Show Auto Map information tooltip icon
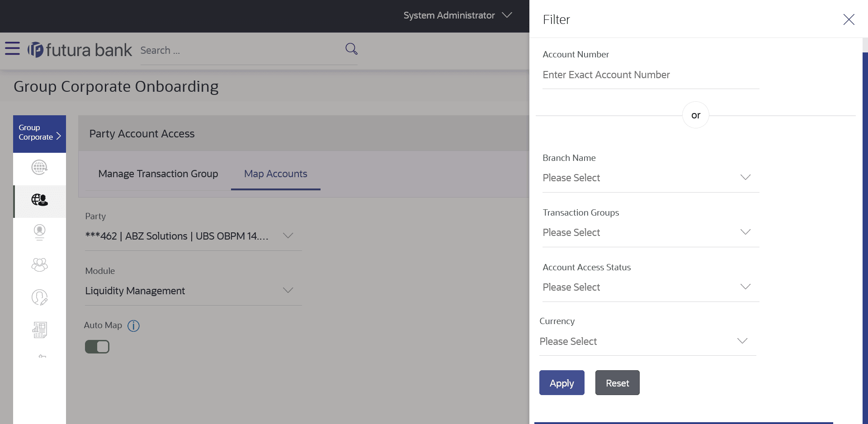This screenshot has width=868, height=424. [x=133, y=325]
